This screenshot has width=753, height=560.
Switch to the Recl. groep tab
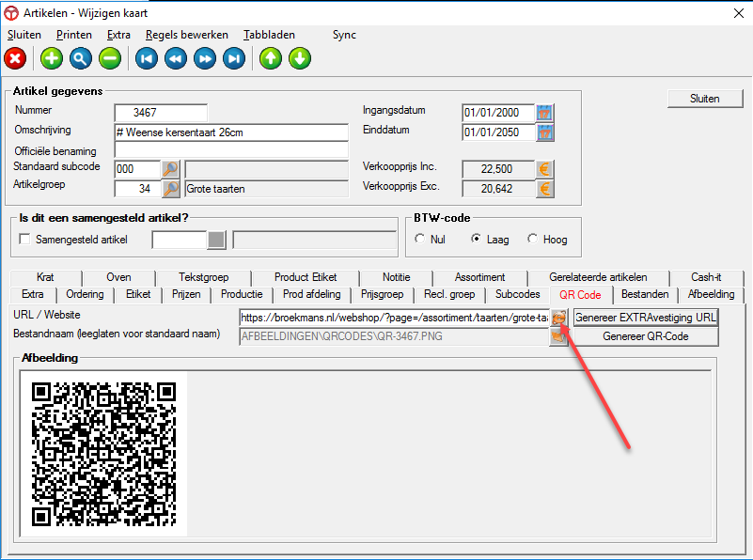point(449,295)
